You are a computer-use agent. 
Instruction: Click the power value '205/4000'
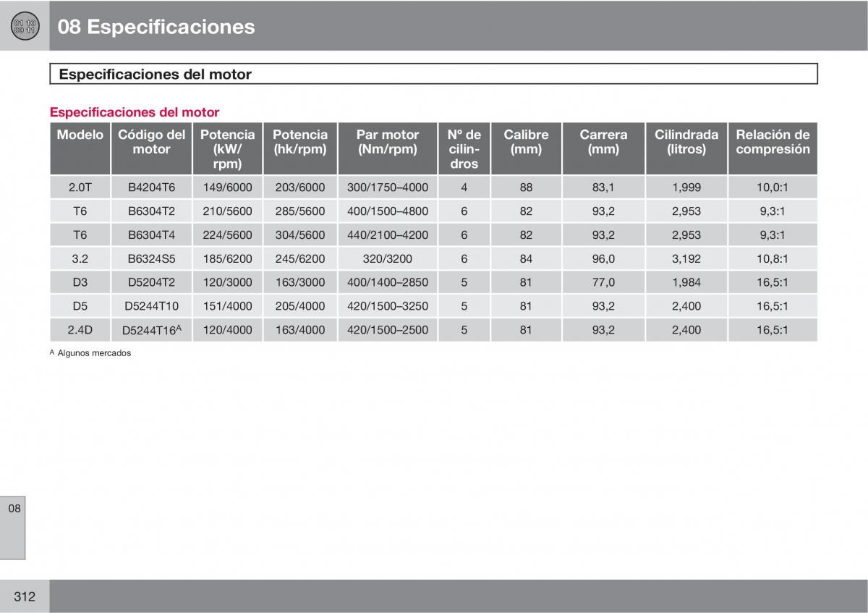[x=299, y=306]
